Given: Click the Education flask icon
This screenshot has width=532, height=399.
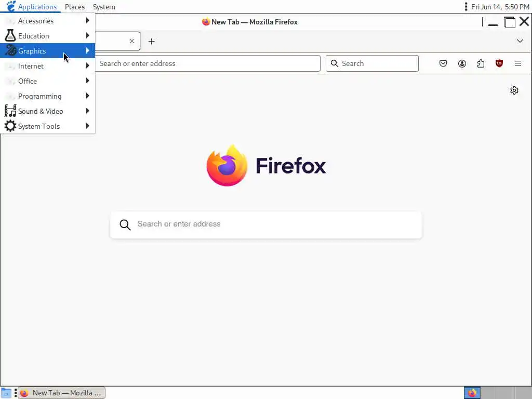Looking at the screenshot, I should tap(10, 36).
